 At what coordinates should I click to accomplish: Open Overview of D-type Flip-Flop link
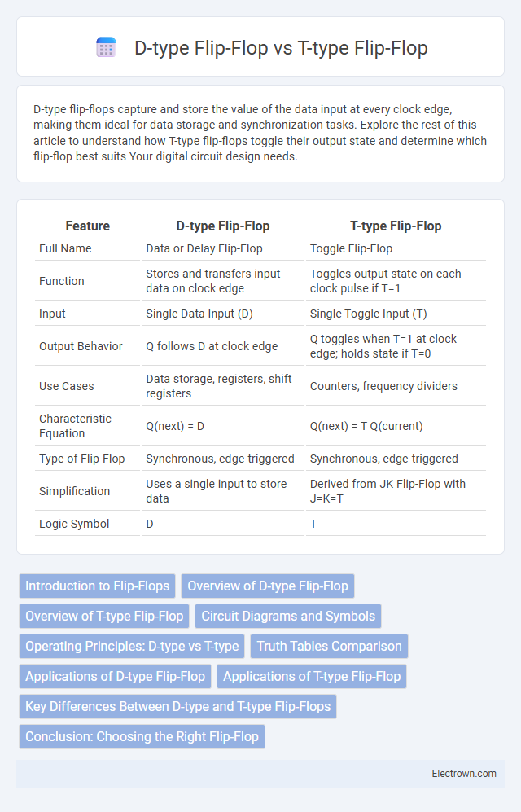point(268,586)
